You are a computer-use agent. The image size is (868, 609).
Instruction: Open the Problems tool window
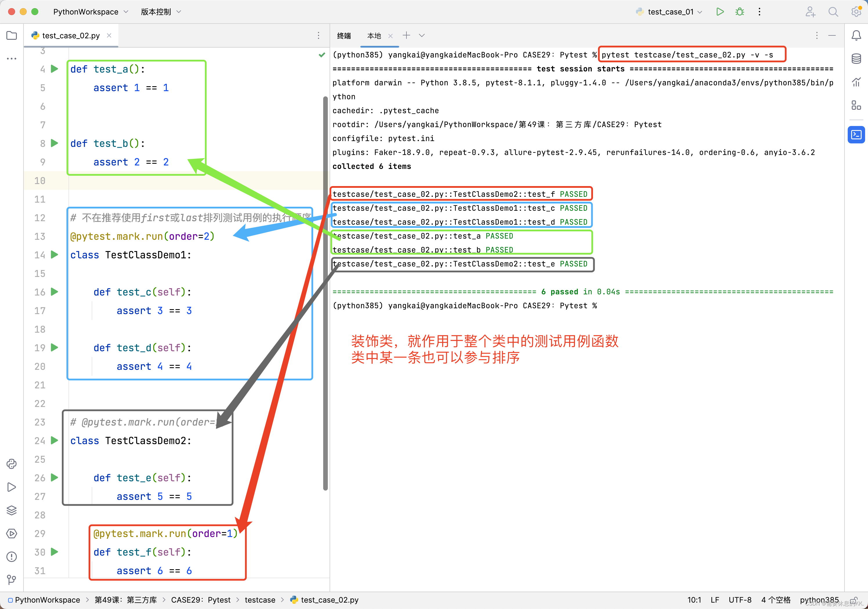12,557
